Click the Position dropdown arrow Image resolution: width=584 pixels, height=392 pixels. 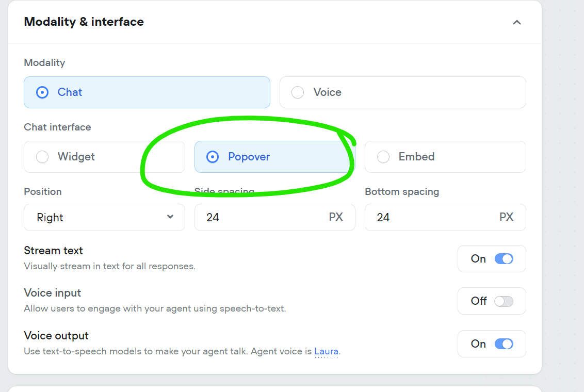[170, 217]
